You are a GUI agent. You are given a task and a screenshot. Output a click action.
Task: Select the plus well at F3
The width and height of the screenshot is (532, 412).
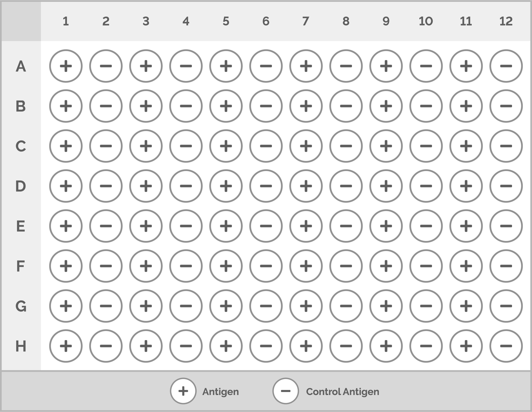point(146,266)
